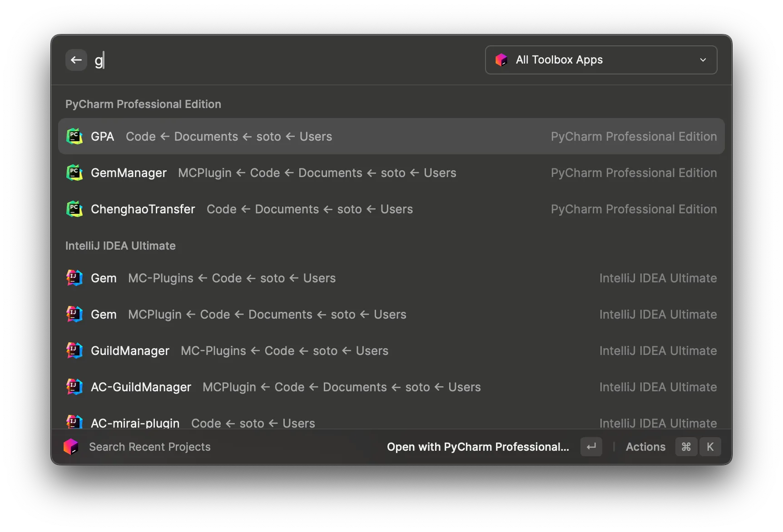Click the Actions button
Image resolution: width=783 pixels, height=532 pixels.
[645, 447]
